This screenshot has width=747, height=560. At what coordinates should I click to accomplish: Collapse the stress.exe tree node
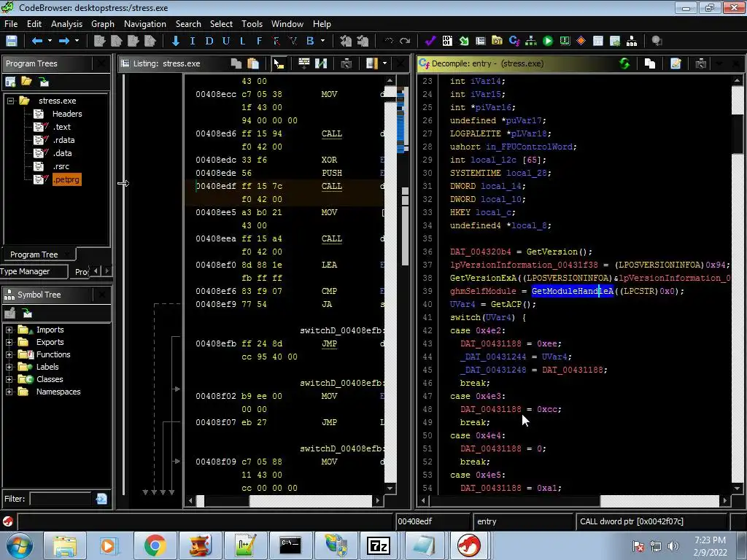[x=10, y=101]
